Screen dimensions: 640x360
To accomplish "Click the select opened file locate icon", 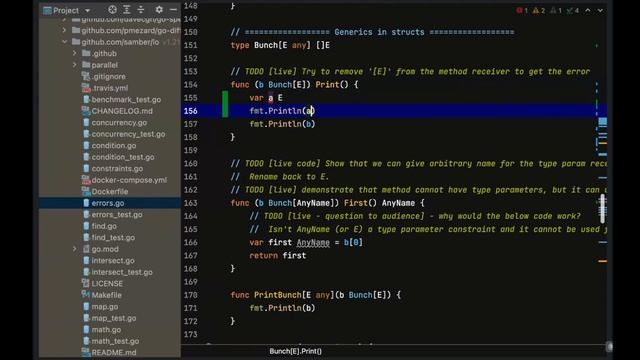I will click(112, 10).
